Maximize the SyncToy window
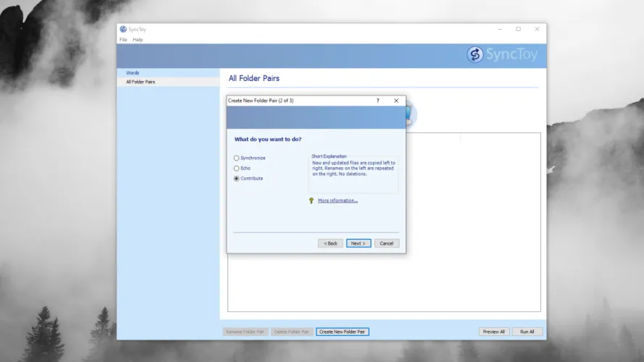This screenshot has height=362, width=644. point(518,30)
